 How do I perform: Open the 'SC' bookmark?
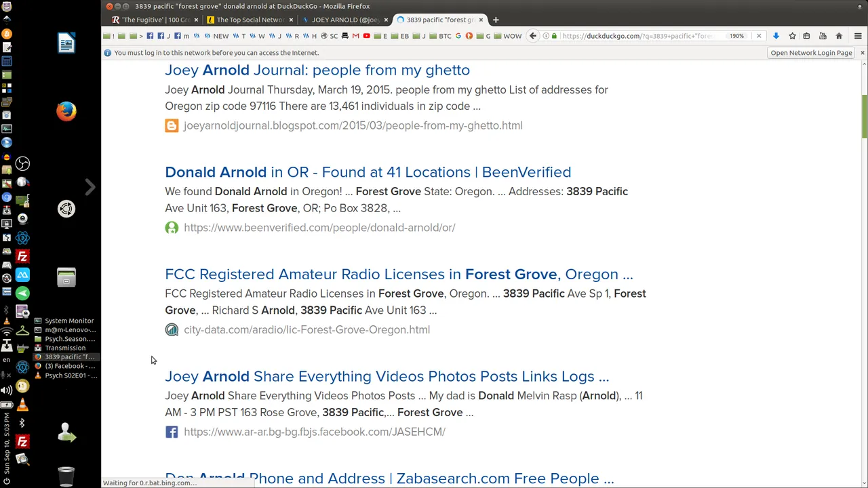pos(330,36)
